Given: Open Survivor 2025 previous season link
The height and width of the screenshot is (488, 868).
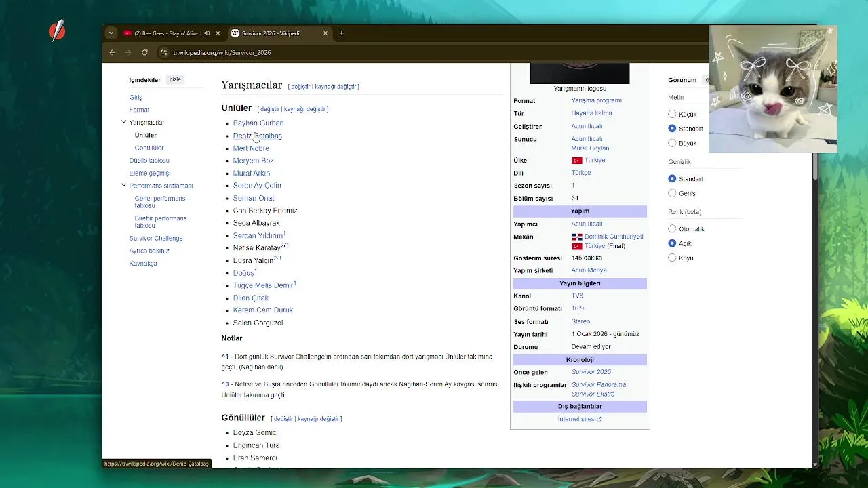Looking at the screenshot, I should pos(591,372).
